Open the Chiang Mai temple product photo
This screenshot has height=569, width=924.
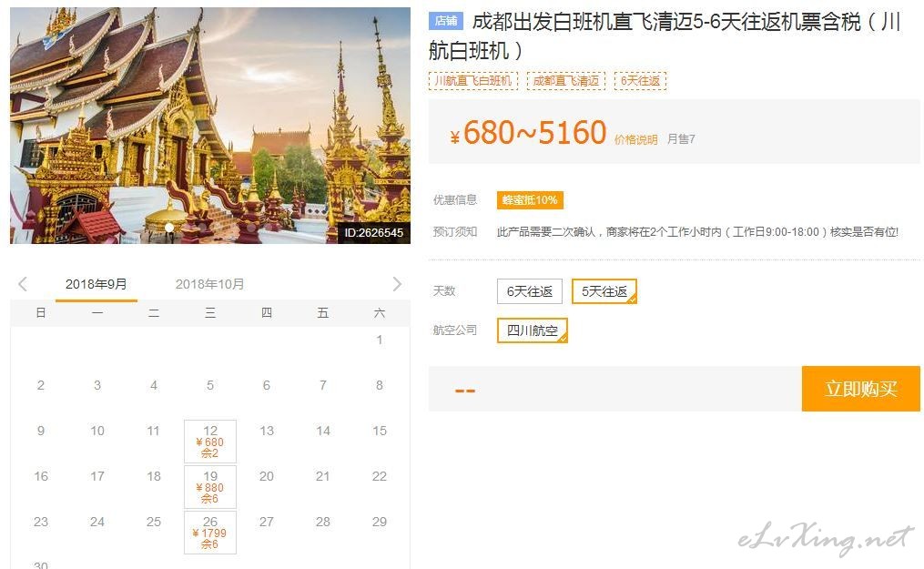tap(209, 118)
